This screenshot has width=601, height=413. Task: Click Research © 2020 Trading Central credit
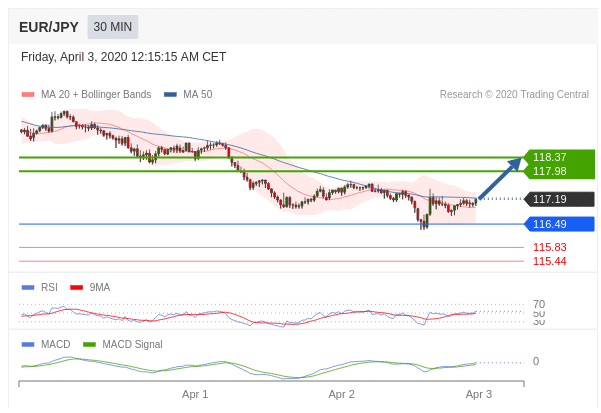coord(514,94)
